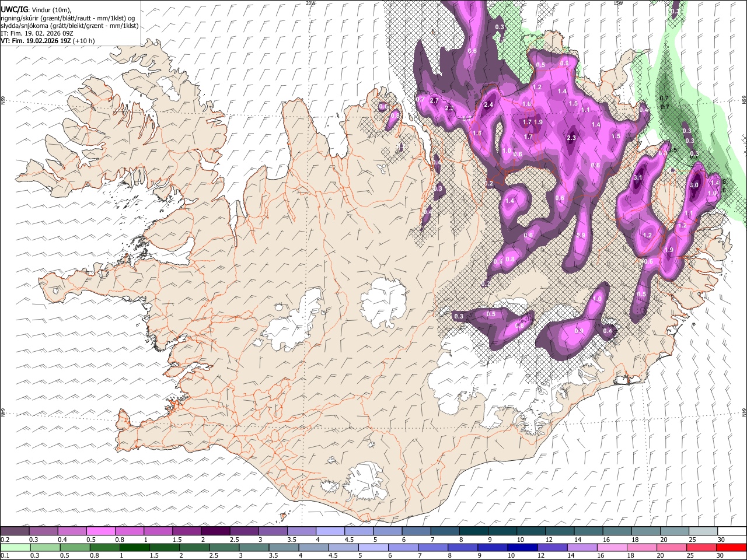Click the '30' label in top legend row
The image size is (747, 560).
(721, 540)
